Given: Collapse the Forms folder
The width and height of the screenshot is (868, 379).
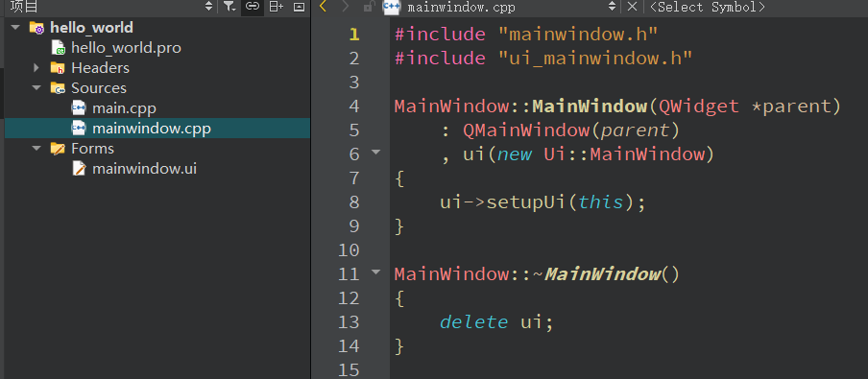Looking at the screenshot, I should [x=36, y=149].
